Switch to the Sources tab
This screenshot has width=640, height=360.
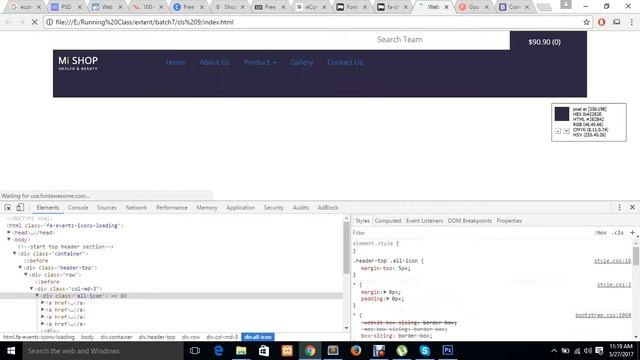[107, 207]
